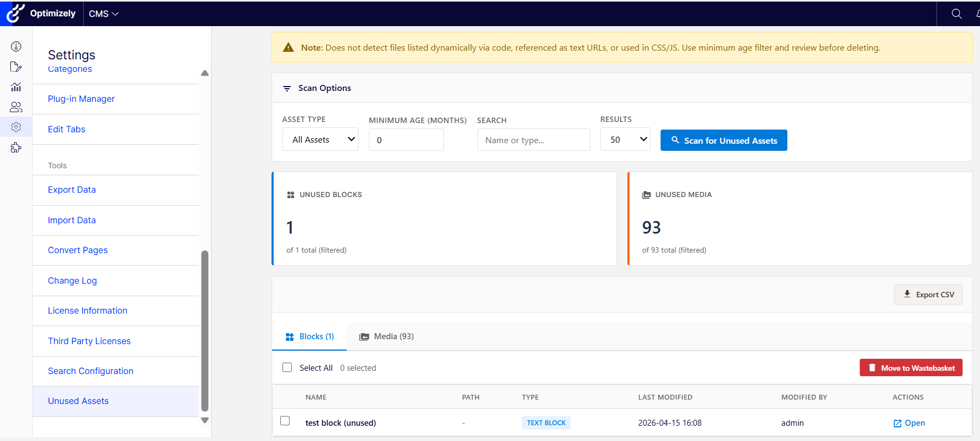Open the add-ons puzzle icon in sidebar
Screen dimensions: 980x441
click(x=16, y=148)
